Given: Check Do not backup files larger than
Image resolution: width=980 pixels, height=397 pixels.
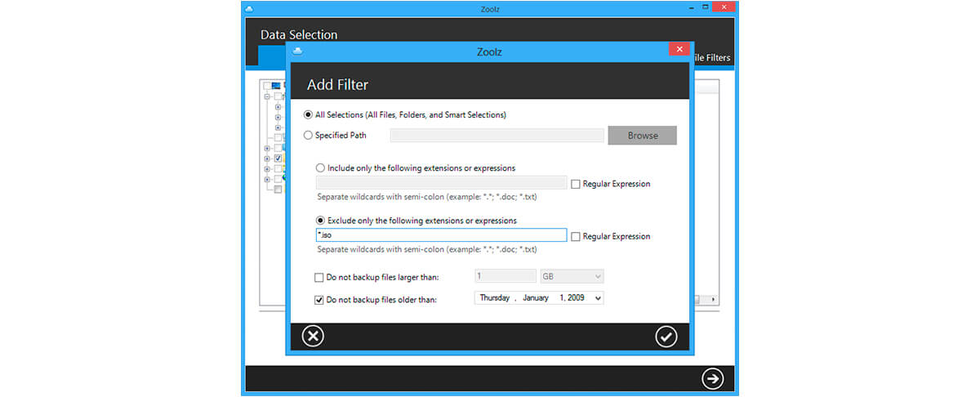Looking at the screenshot, I should pos(319,277).
